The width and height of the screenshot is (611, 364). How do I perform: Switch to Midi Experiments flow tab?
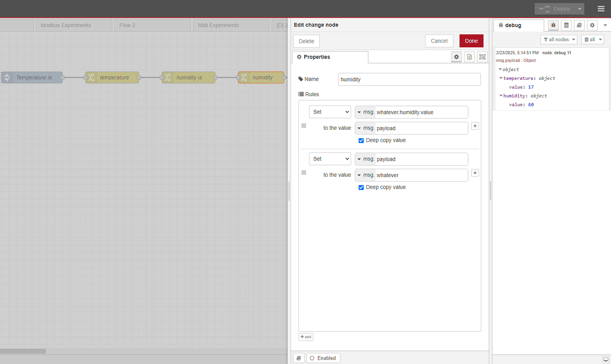[231, 25]
